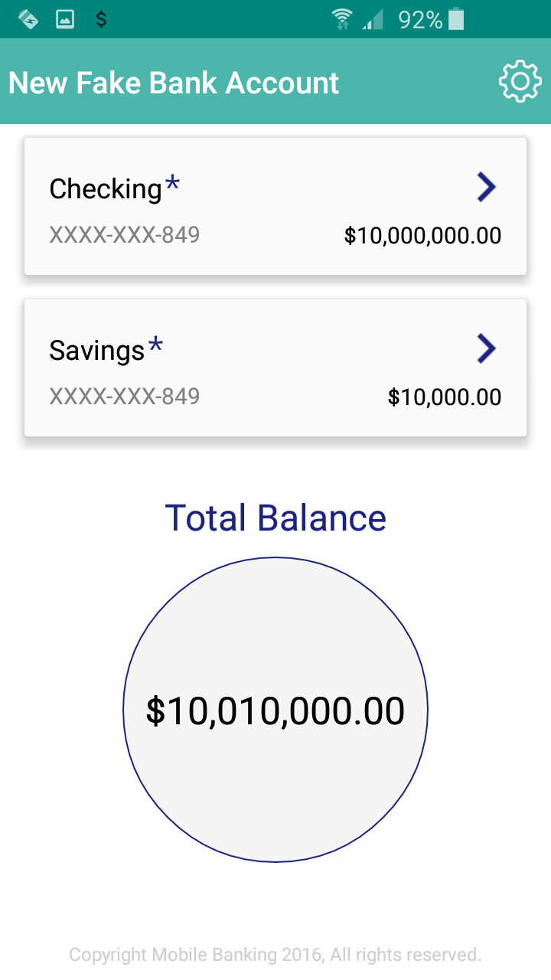This screenshot has width=551, height=980.
Task: Expand Checking account with chevron arrow
Action: tap(487, 187)
